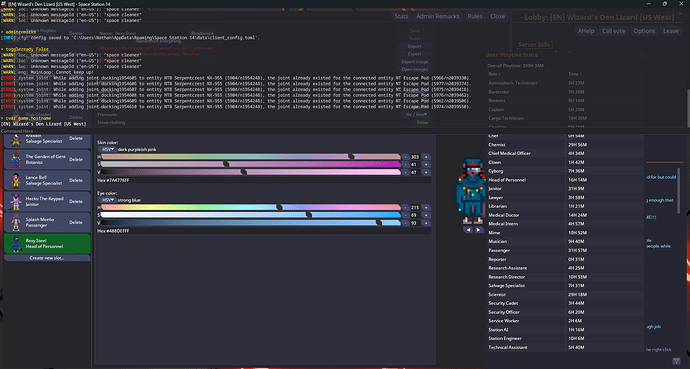Open the He / Him pronouns dropdown
Viewport: 690px width, 369px height.
[416, 114]
